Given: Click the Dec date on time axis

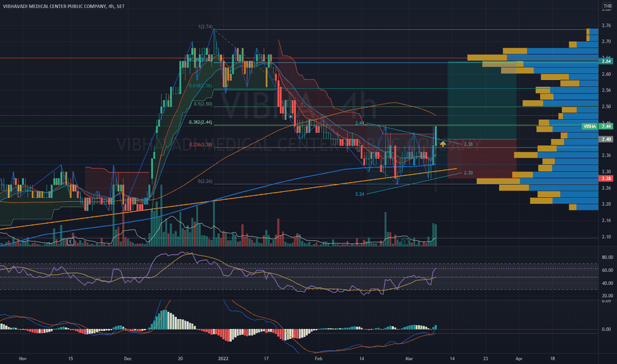Looking at the screenshot, I should (x=128, y=359).
